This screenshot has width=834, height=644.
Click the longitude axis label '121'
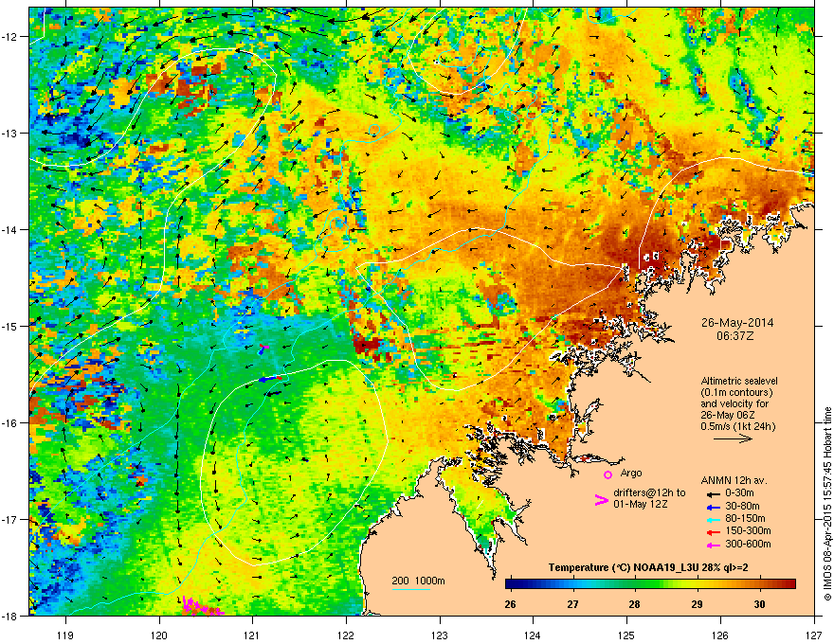[x=253, y=635]
